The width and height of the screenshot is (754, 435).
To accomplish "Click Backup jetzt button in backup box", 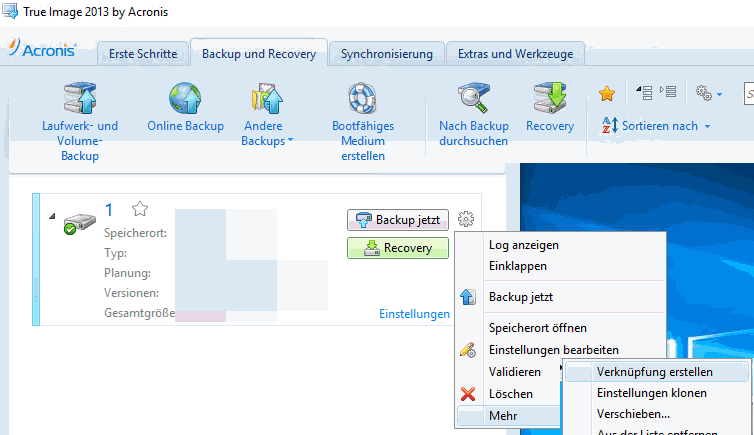I will pyautogui.click(x=398, y=220).
